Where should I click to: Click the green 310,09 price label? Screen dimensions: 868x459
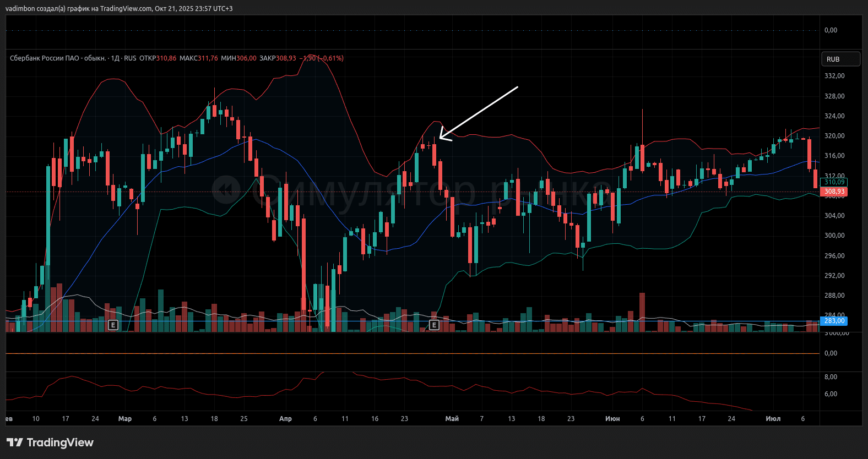834,182
